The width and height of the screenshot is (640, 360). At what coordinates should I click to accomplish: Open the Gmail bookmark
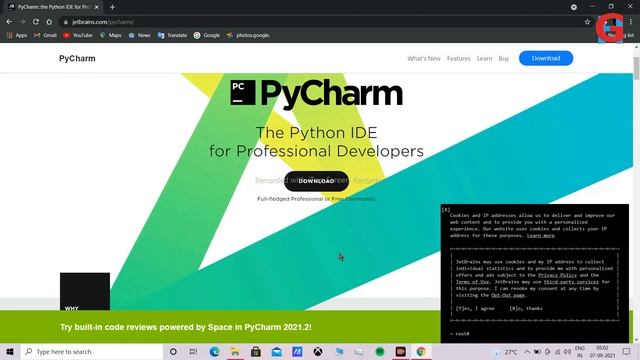45,36
